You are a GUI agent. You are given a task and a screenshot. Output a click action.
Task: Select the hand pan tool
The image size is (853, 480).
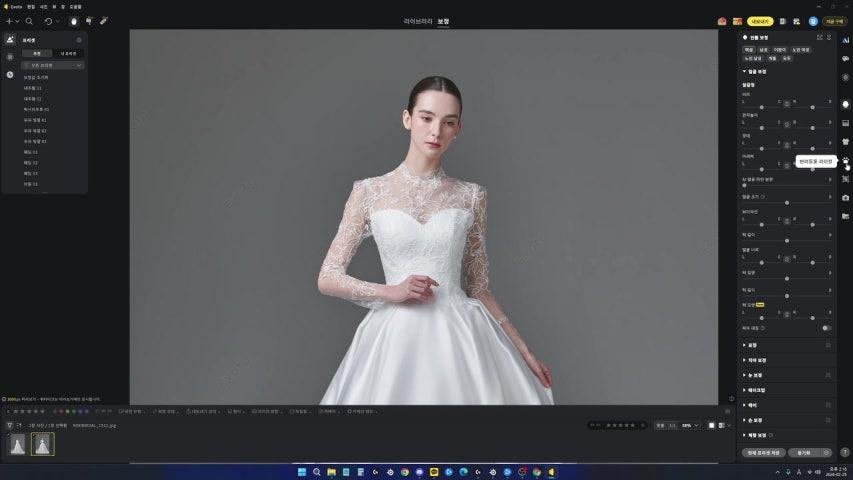click(74, 21)
